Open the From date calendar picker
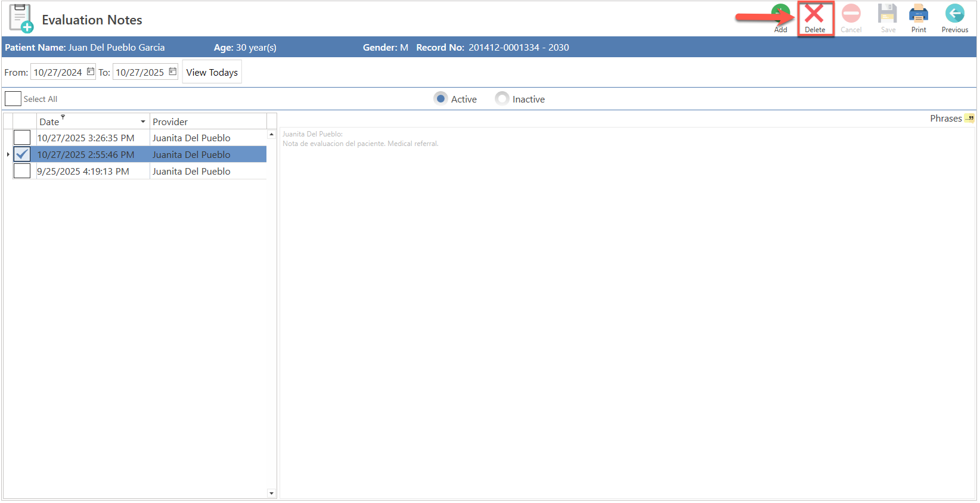This screenshot has height=503, width=980. (x=91, y=72)
